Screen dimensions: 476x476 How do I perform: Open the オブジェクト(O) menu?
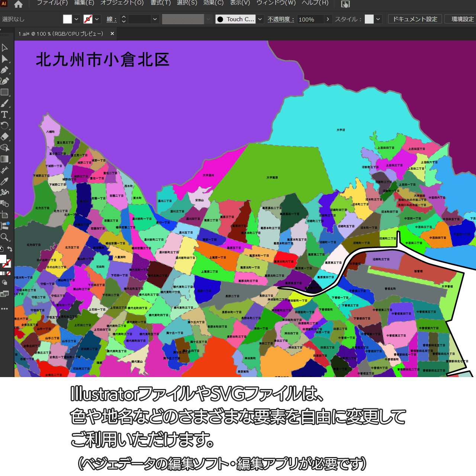click(122, 3)
